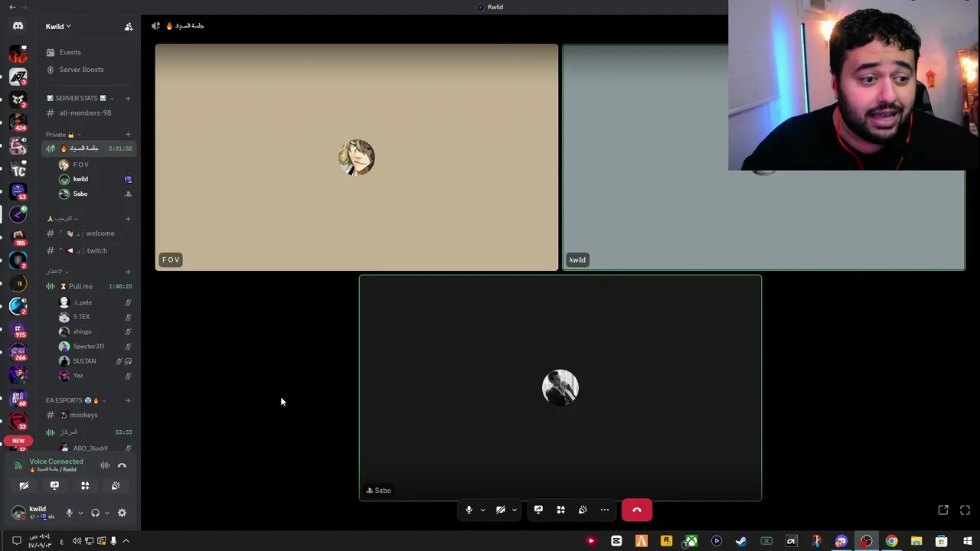The width and height of the screenshot is (980, 551).
Task: Open File Explorer from taskbar
Action: tap(916, 541)
